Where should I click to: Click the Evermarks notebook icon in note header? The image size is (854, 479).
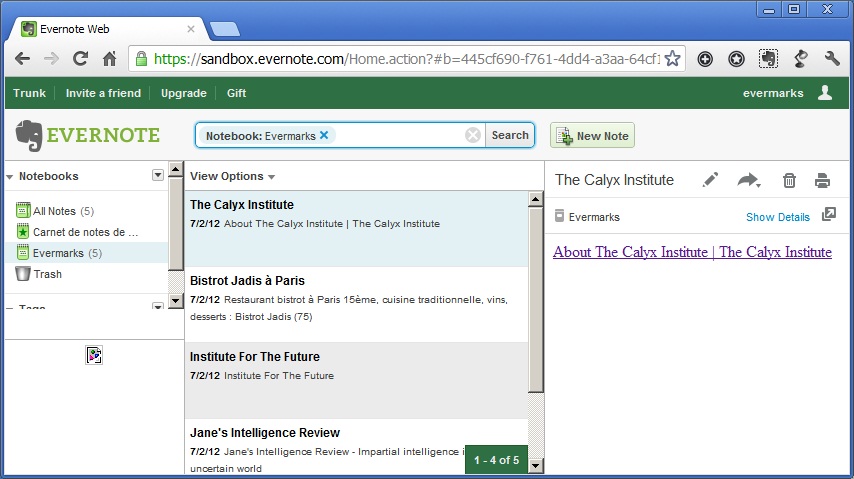(559, 216)
